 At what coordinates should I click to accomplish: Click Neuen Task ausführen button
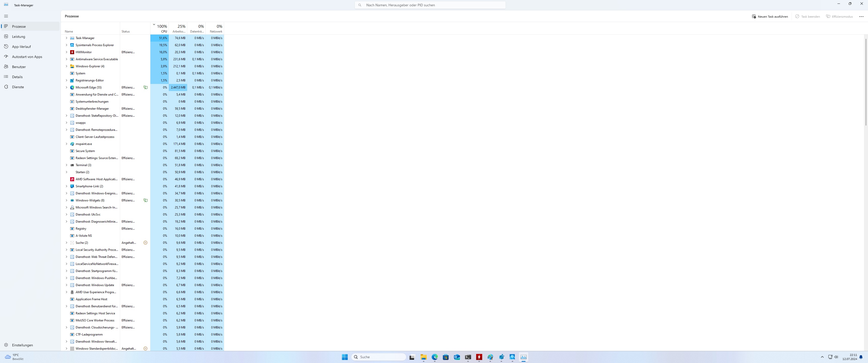pyautogui.click(x=770, y=16)
